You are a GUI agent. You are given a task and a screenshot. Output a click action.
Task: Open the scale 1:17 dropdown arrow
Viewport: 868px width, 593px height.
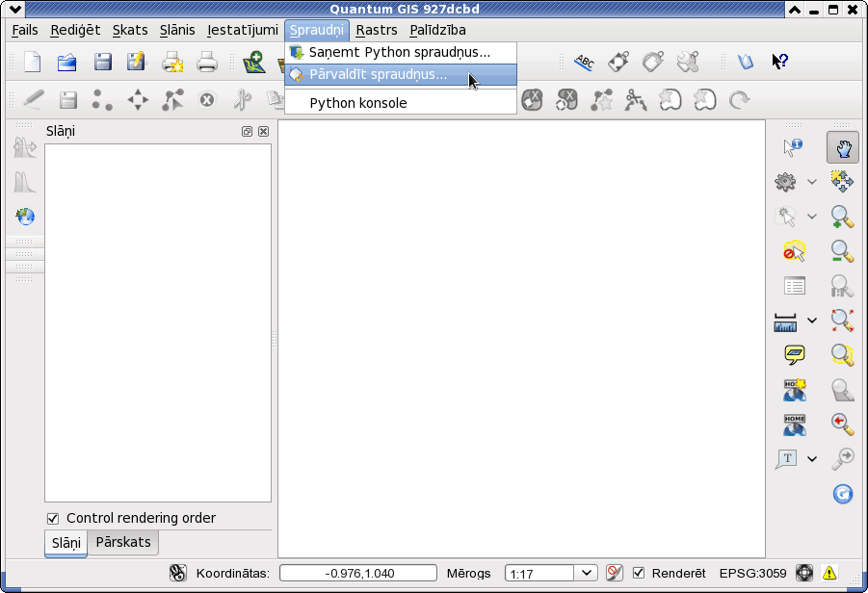pos(586,573)
